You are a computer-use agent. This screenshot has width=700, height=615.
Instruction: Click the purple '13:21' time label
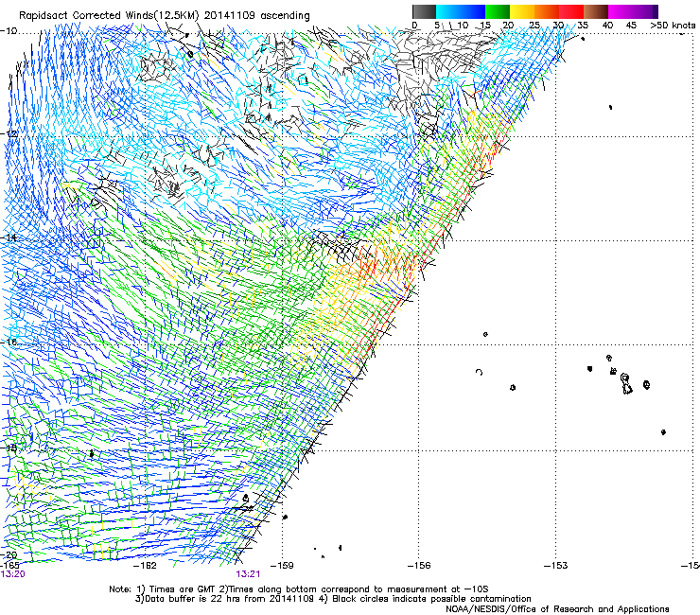[248, 574]
